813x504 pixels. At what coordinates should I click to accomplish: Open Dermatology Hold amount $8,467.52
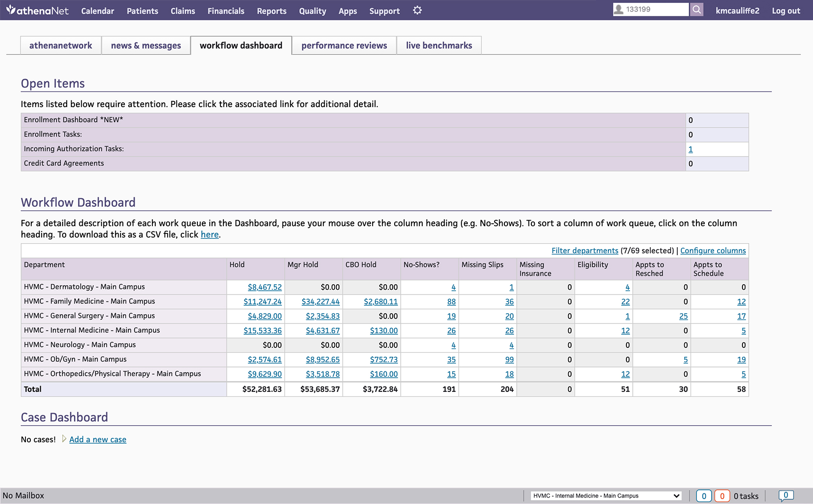264,287
